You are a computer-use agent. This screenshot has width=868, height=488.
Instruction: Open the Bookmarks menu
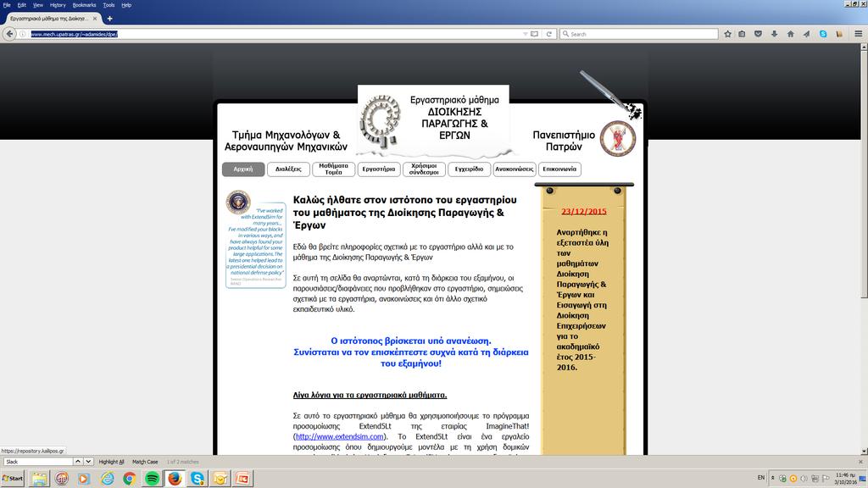click(84, 5)
